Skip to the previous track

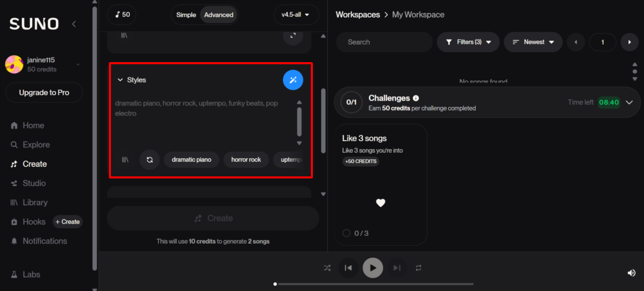pyautogui.click(x=348, y=267)
